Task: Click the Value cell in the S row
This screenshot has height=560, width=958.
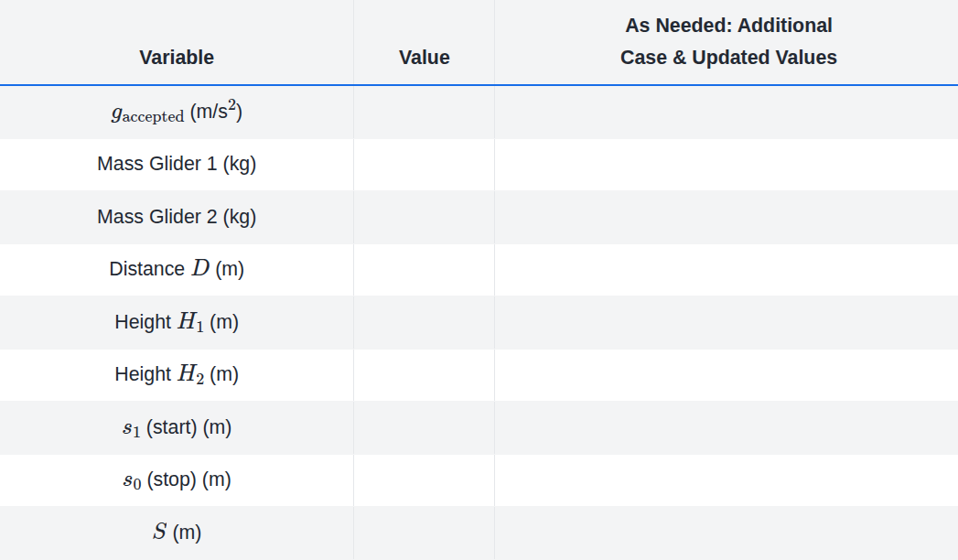Action: 424,532
